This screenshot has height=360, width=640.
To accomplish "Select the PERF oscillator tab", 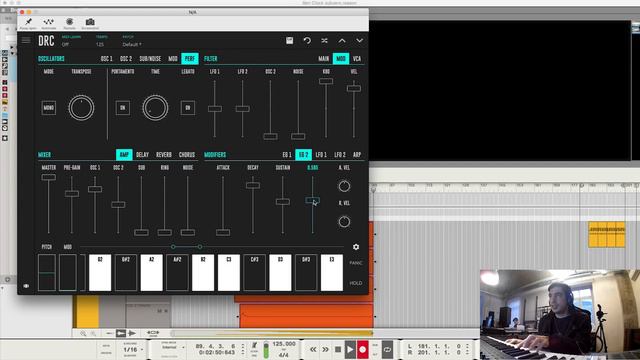I will pyautogui.click(x=190, y=59).
